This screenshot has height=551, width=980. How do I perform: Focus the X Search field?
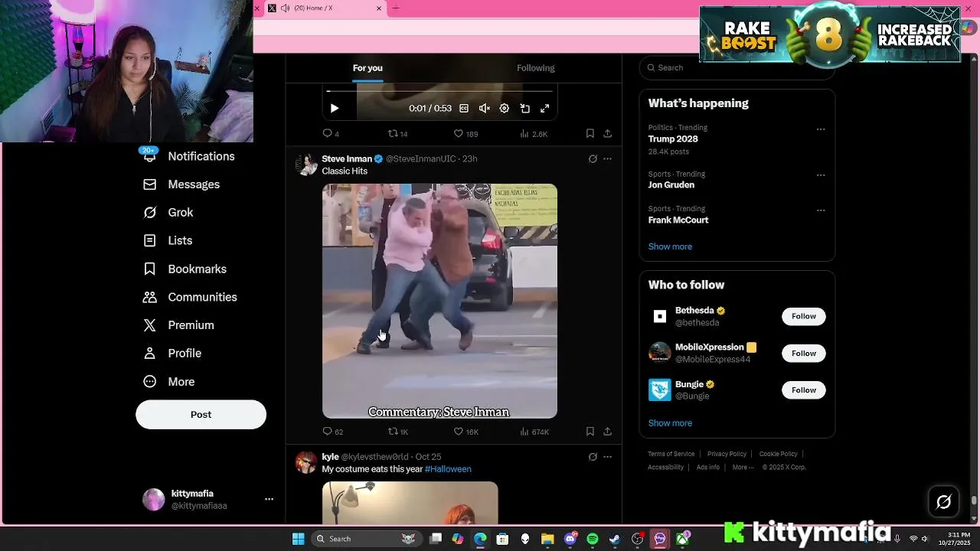[x=737, y=67]
